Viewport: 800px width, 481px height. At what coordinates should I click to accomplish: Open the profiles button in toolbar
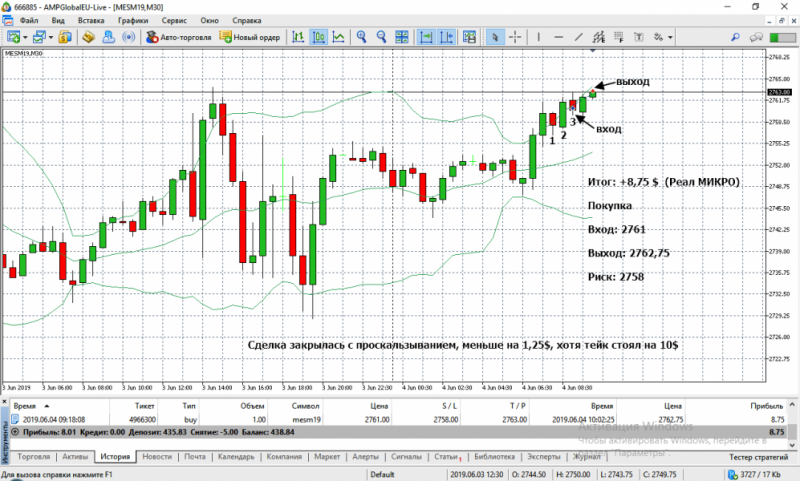click(x=39, y=37)
